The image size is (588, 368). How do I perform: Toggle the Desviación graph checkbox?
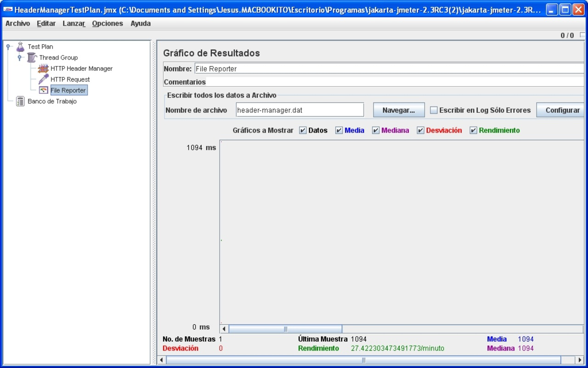point(420,130)
